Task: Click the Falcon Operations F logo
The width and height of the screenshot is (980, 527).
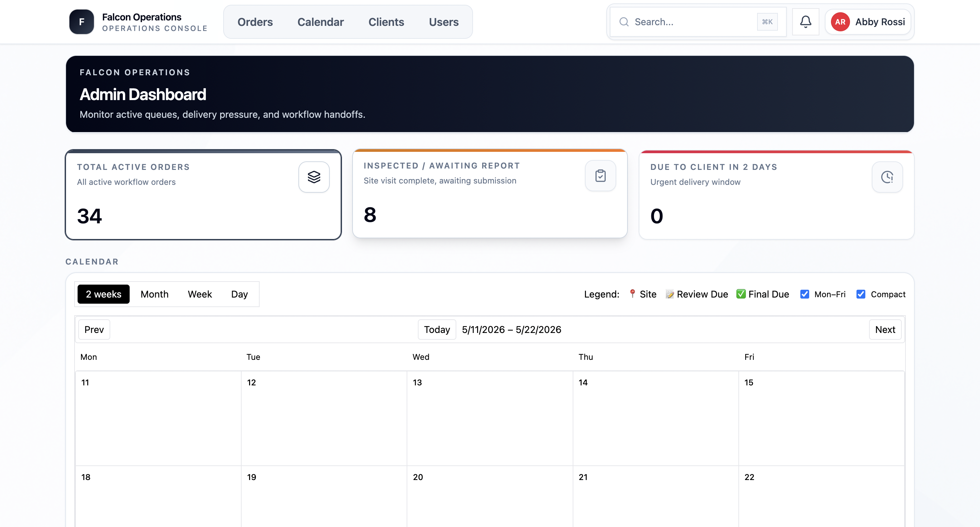Action: 81,22
